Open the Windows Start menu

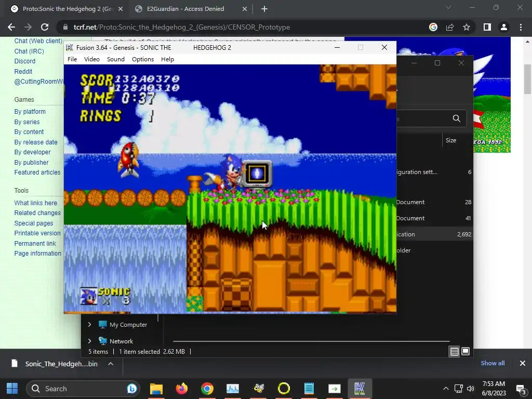pos(12,389)
